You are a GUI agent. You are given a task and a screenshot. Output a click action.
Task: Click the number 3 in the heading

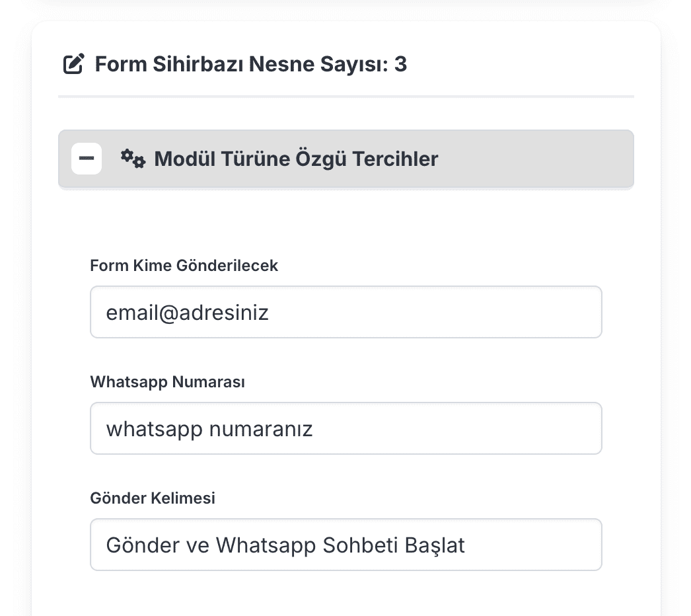(x=400, y=64)
